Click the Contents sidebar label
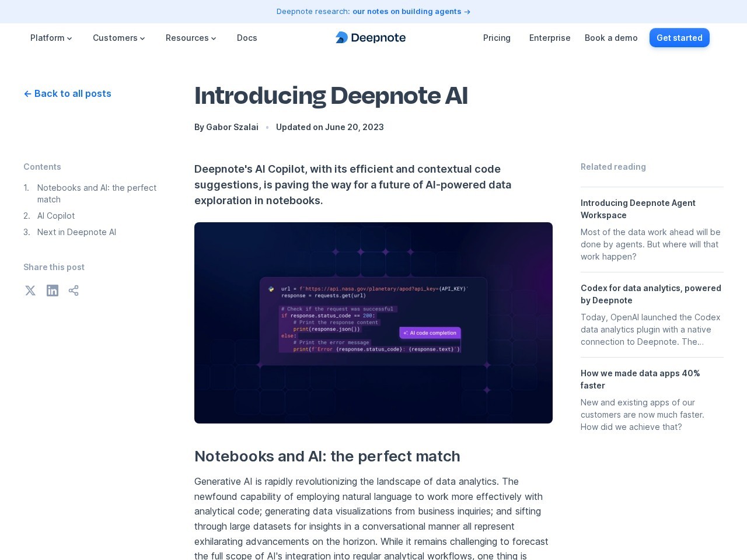 coord(42,167)
